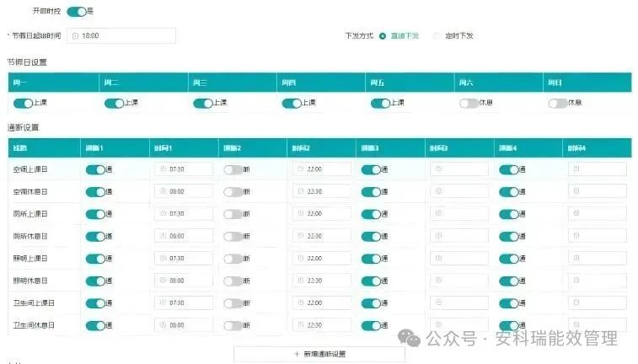Select the 定时下发 radio option

point(437,36)
